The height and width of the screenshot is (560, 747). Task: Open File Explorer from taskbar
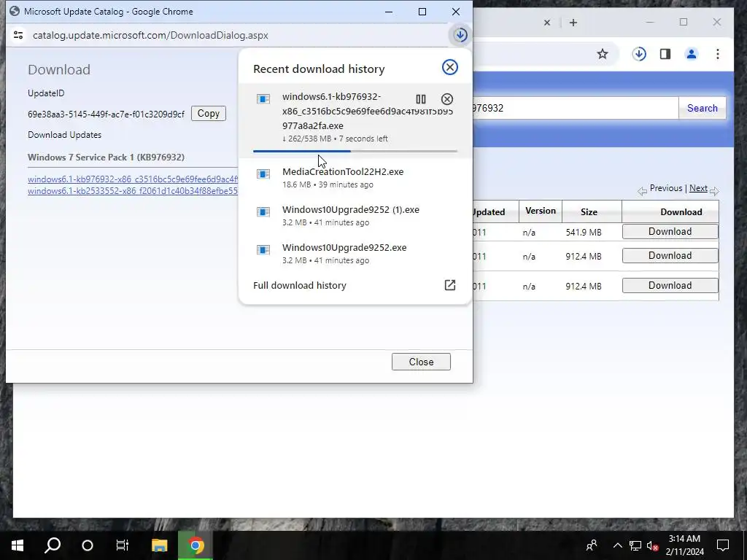point(160,545)
